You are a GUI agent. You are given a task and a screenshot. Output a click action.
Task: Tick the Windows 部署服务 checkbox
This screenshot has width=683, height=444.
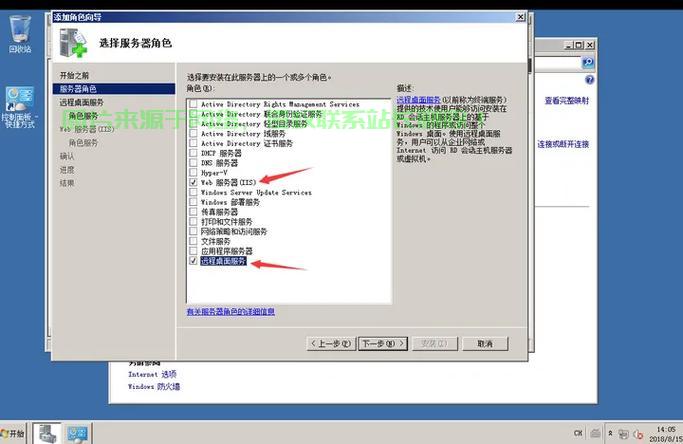(193, 202)
